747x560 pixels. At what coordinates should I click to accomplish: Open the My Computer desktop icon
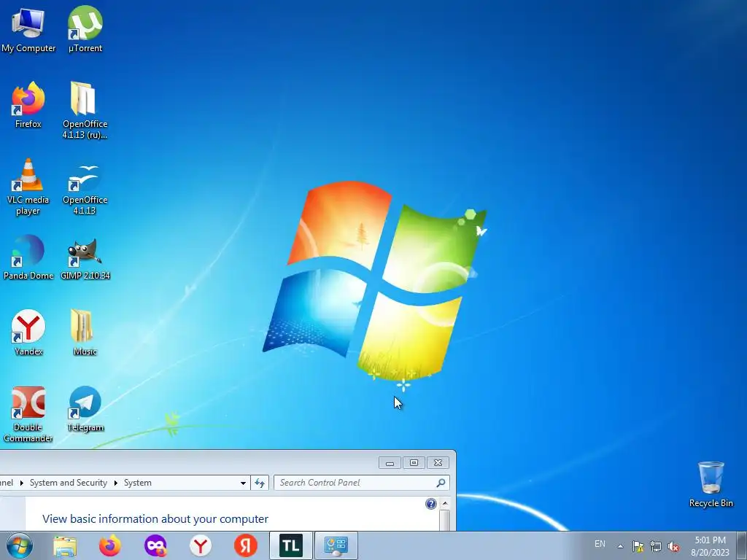coord(28,28)
